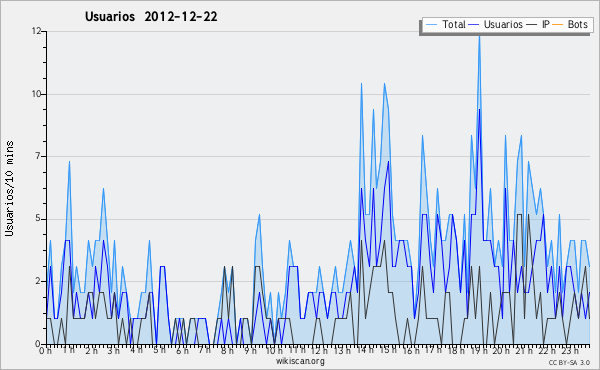Click the Total peak just before 14 h
Screen dimensions: 600x370
pyautogui.click(x=361, y=83)
